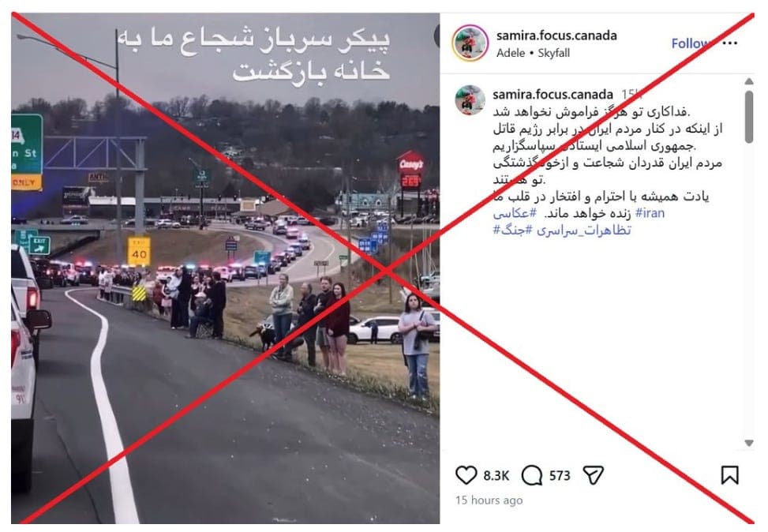The width and height of the screenshot is (768, 532).
Task: Save post with bookmark icon
Action: pyautogui.click(x=730, y=474)
